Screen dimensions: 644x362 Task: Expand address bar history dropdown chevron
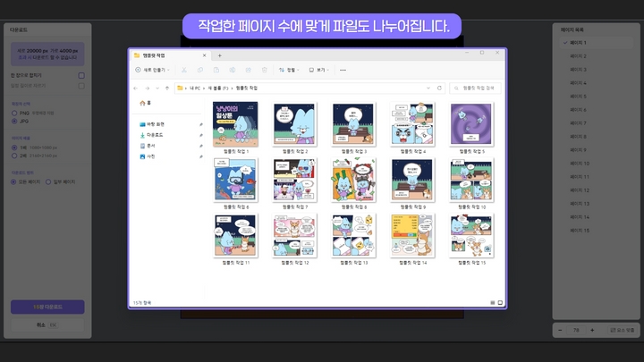coord(428,88)
